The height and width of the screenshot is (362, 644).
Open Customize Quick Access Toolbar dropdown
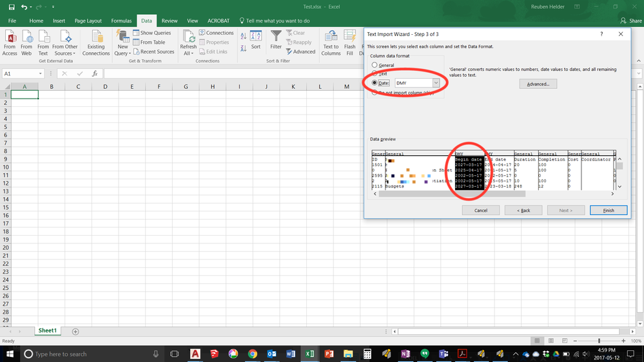point(53,7)
